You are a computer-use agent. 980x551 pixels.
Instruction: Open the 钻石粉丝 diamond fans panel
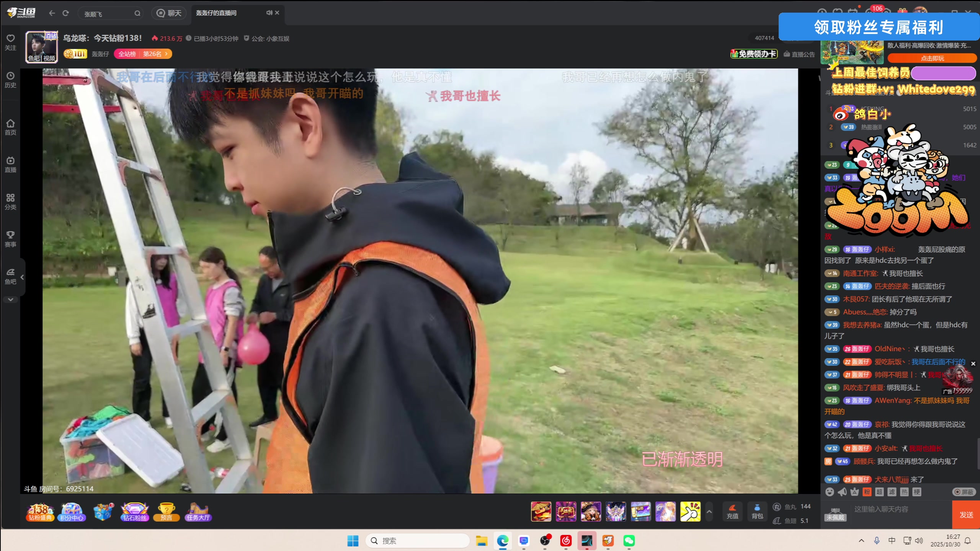[134, 512]
